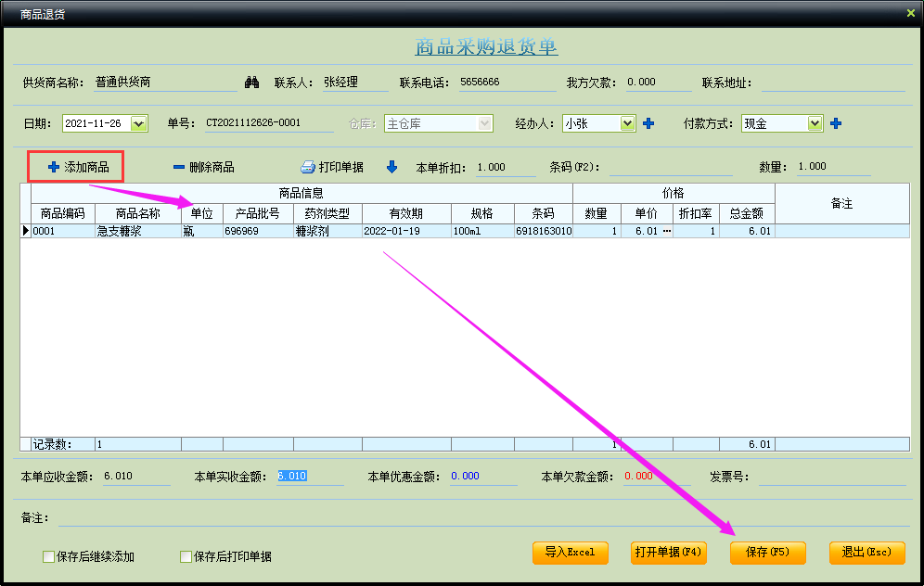924x586 pixels.
Task: Click the 条码(F2) input field
Action: click(x=671, y=167)
